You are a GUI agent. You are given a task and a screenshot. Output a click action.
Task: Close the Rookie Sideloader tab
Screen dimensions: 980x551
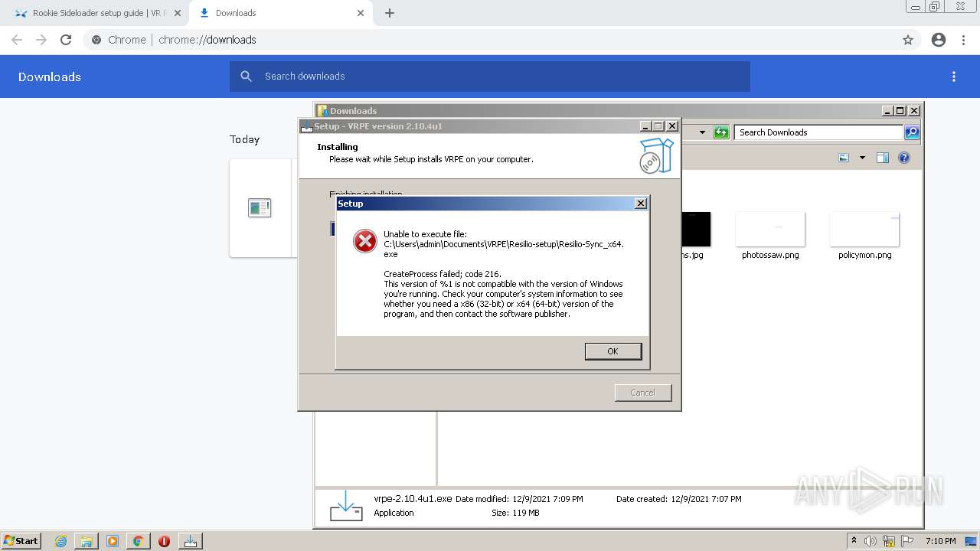[x=178, y=13]
